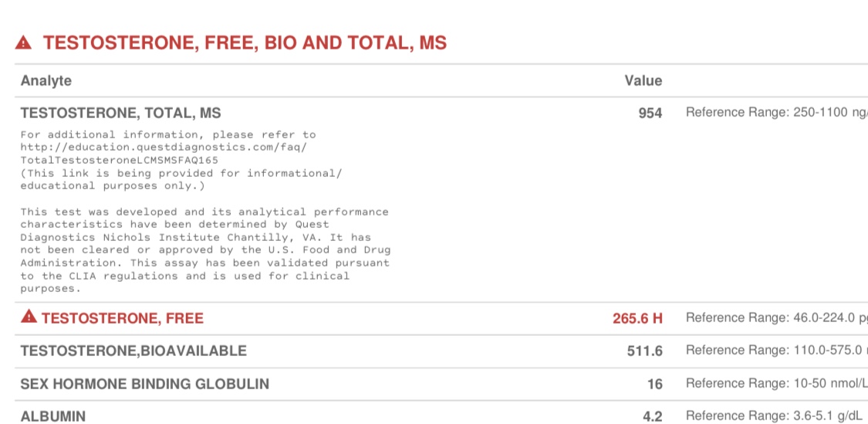Viewport: 868px width, 424px height.
Task: Click the Reference Range 3.6-5.1 g/dL text
Action: (x=774, y=416)
